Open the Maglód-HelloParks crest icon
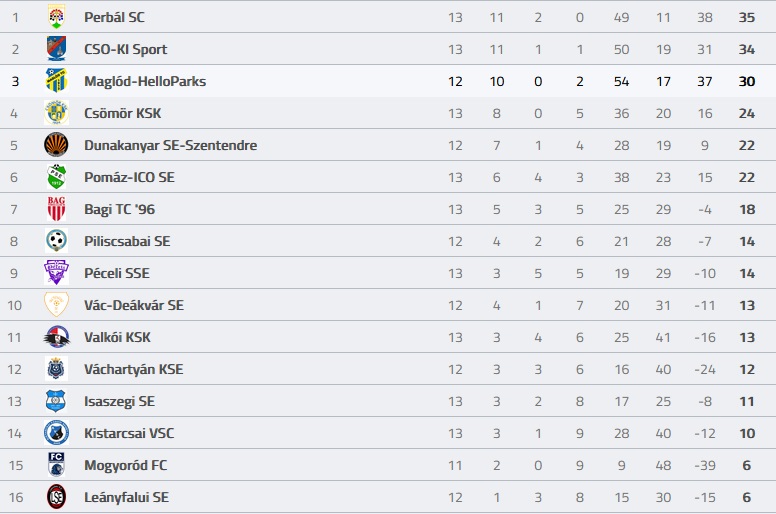 [56, 81]
